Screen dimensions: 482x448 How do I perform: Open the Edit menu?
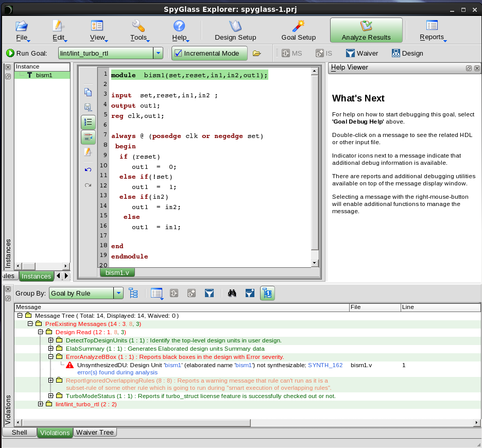click(x=58, y=31)
